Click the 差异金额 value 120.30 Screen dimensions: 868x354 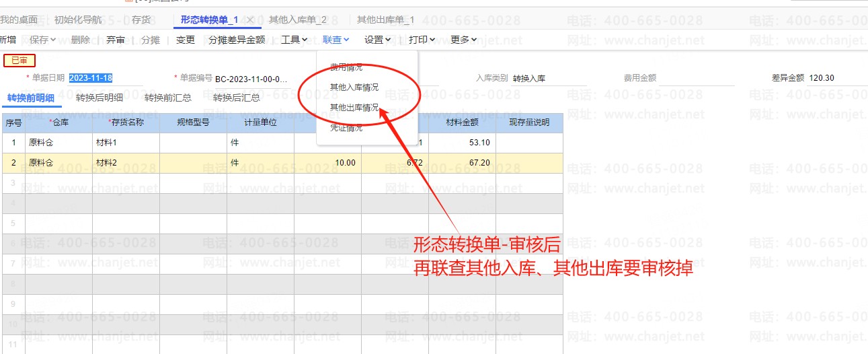[822, 78]
